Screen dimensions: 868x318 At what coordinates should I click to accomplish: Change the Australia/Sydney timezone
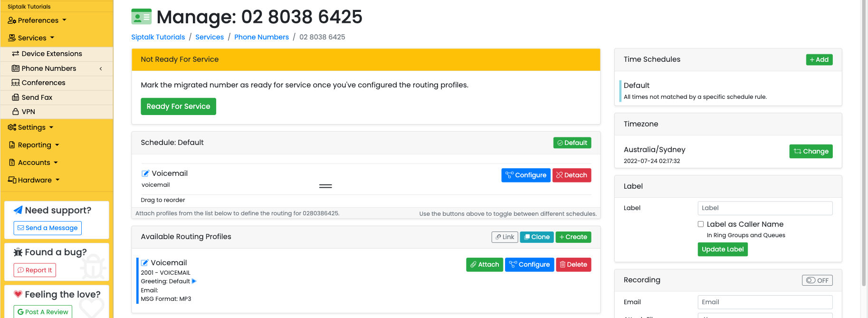click(x=811, y=152)
